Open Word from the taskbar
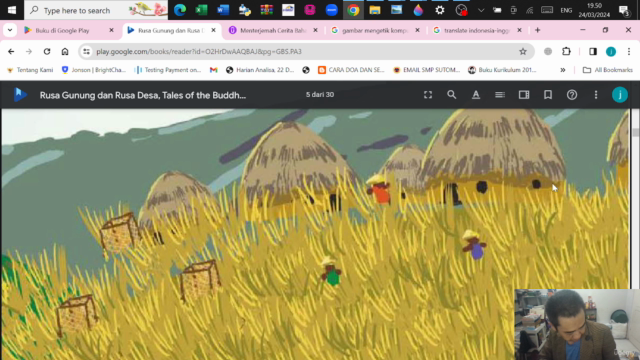The height and width of the screenshot is (360, 640). (x=223, y=10)
